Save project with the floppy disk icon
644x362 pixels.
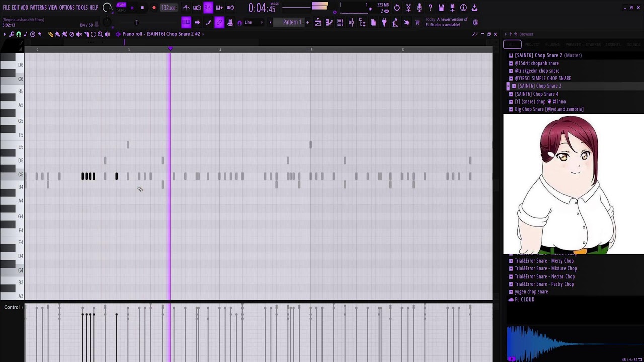[x=441, y=8]
